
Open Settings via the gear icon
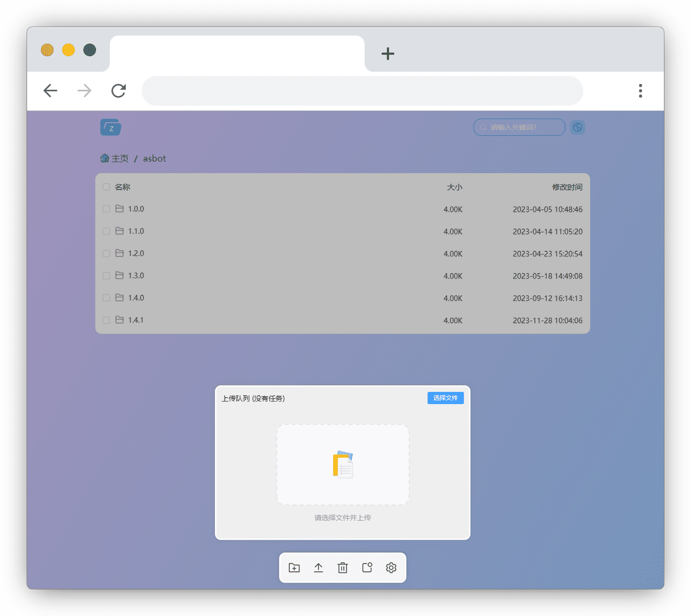pos(391,567)
